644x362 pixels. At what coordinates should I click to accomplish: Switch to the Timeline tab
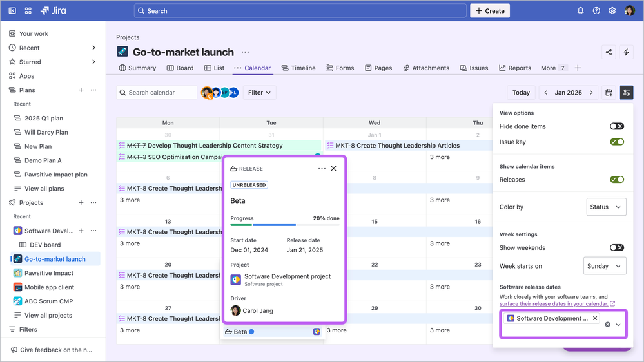point(298,68)
